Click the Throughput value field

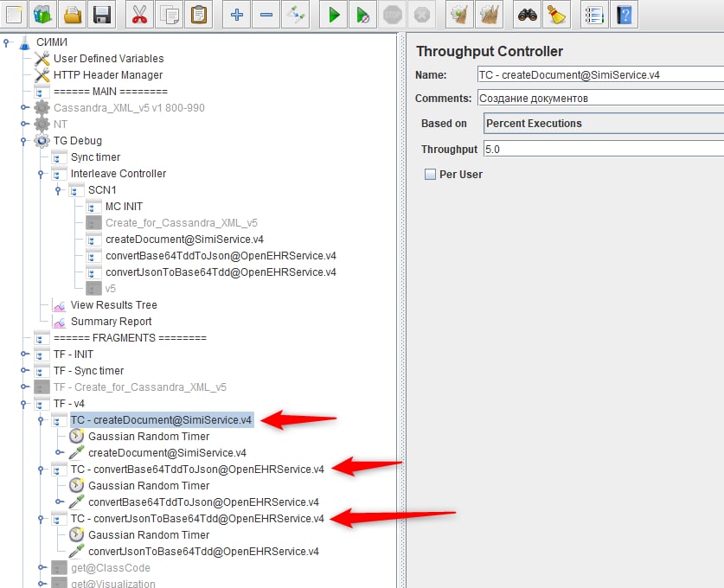(603, 149)
